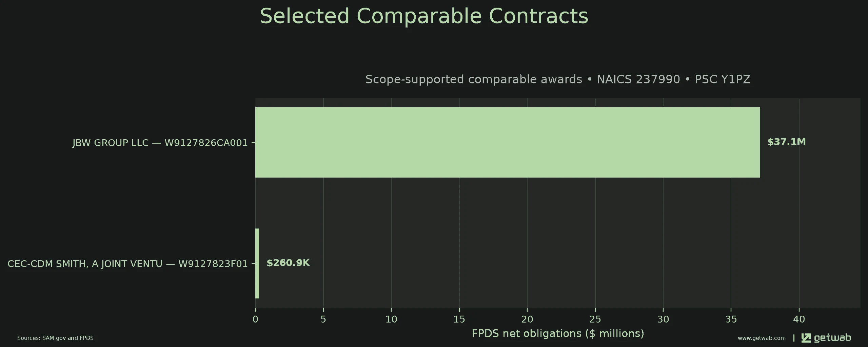Select the CEC-CDM SMITH small bar
Viewport: 868px width, 347px height.
(x=257, y=263)
